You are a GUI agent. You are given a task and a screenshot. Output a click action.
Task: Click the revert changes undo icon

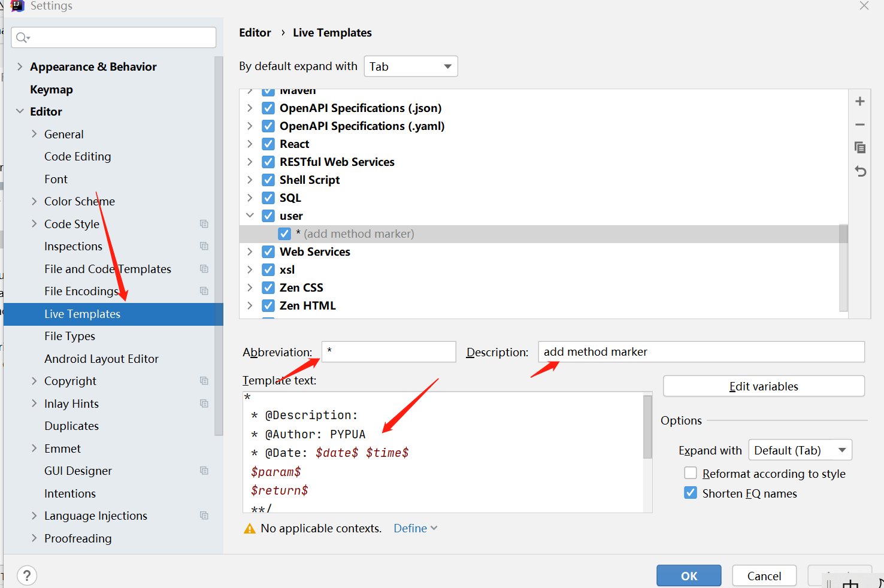point(860,171)
